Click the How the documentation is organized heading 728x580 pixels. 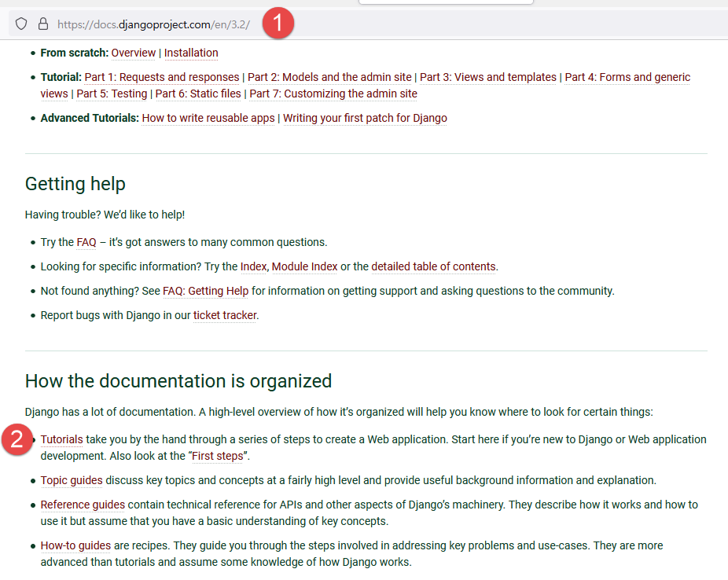[178, 381]
